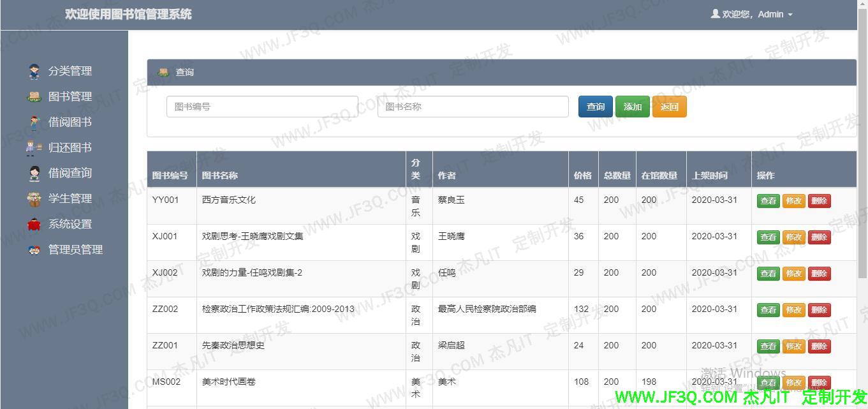Click 查看 for book ZZ002
Screen dimensions: 868x409
(x=768, y=310)
